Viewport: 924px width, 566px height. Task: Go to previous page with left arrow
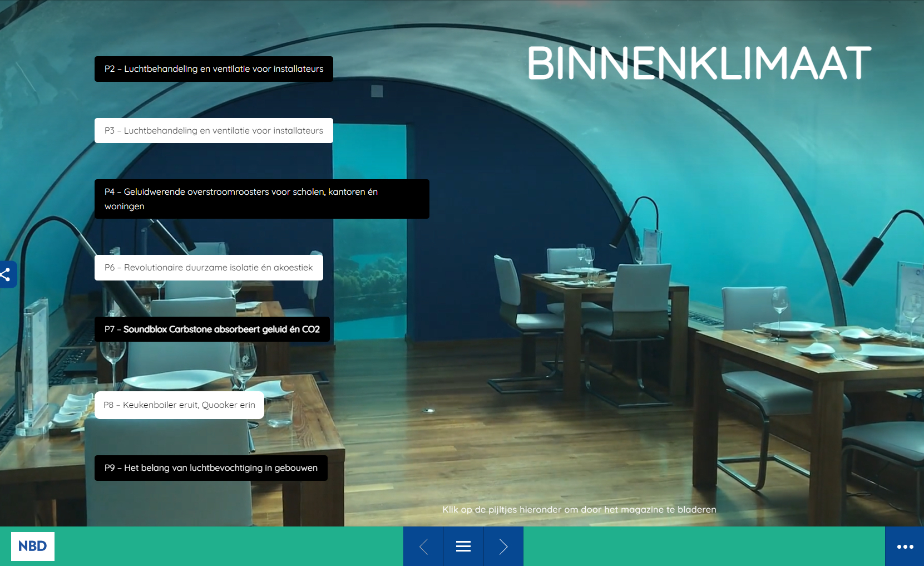[423, 547]
